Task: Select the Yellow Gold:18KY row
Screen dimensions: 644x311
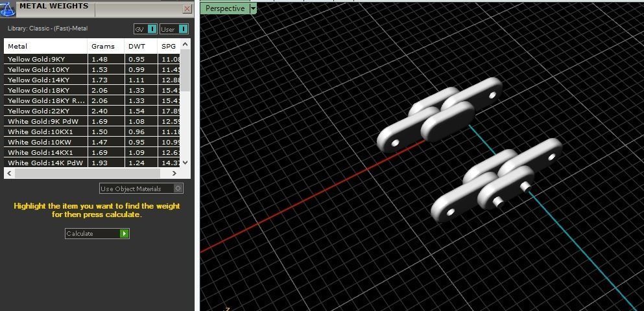Action: tap(92, 90)
